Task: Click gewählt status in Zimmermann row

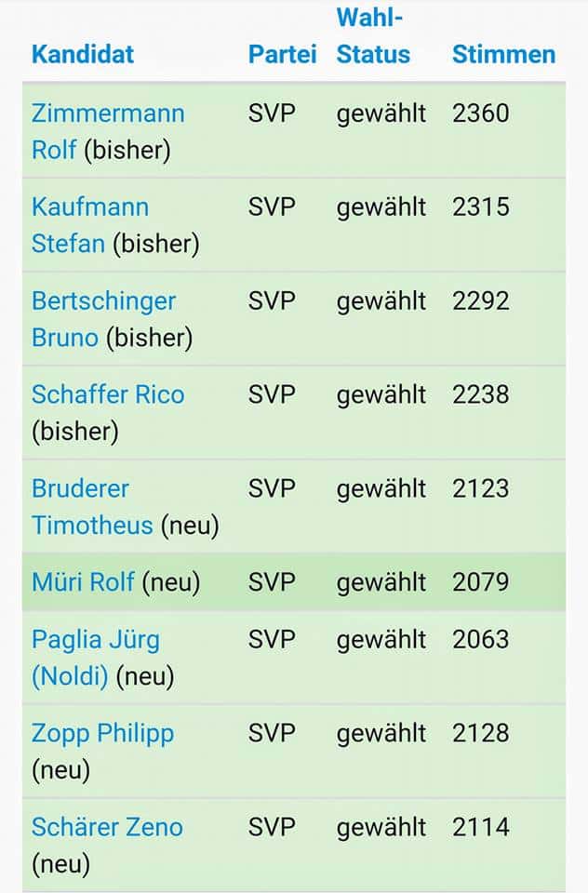Action: coord(381,113)
